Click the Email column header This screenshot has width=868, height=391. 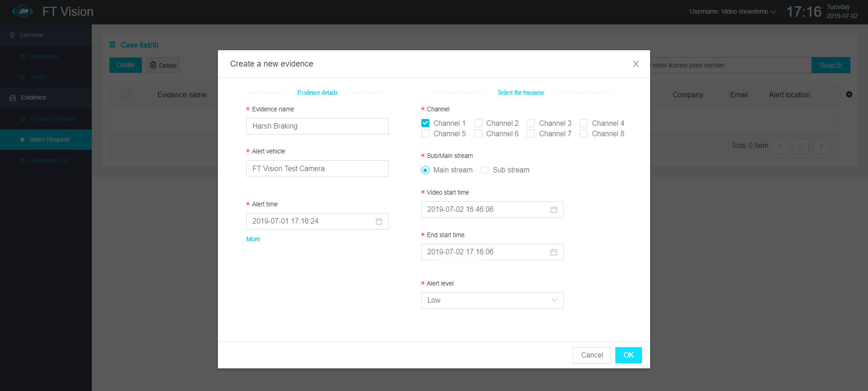[739, 95]
